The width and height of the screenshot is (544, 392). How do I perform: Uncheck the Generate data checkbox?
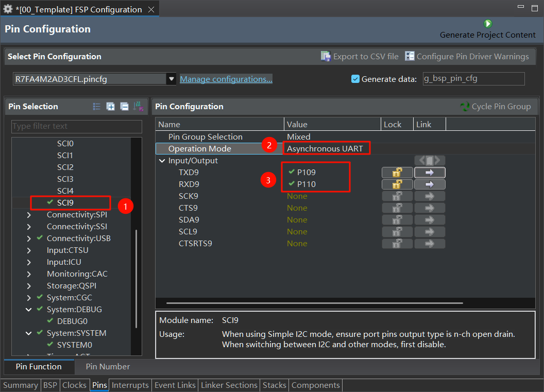355,79
